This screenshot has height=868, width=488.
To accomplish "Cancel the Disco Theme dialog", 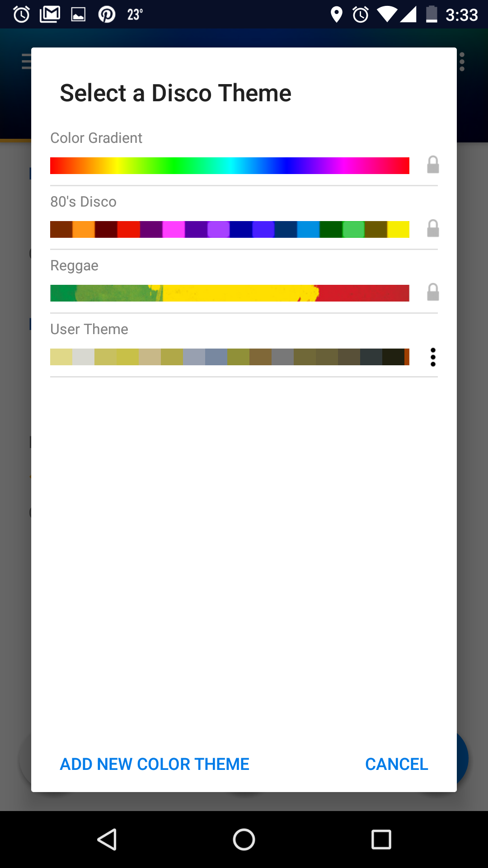I will pyautogui.click(x=396, y=764).
